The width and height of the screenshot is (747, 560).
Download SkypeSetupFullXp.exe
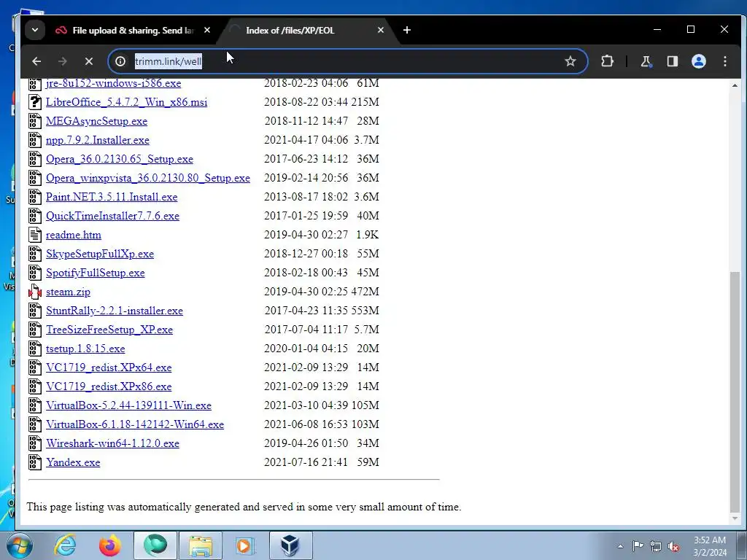tap(100, 254)
